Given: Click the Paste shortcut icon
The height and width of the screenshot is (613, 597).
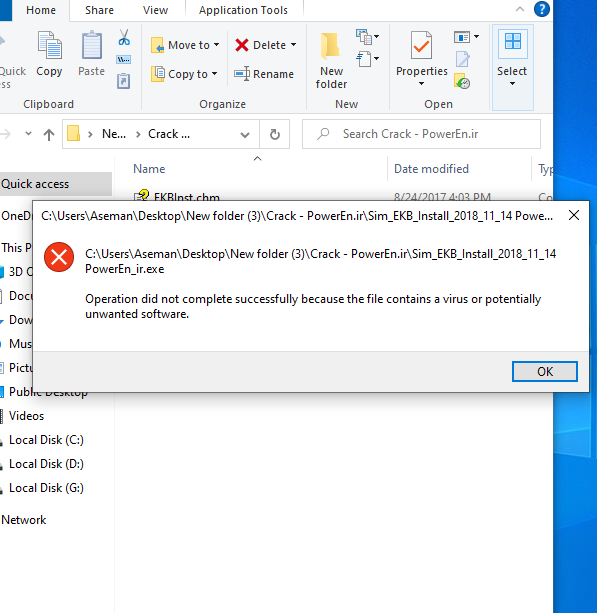Looking at the screenshot, I should [124, 81].
